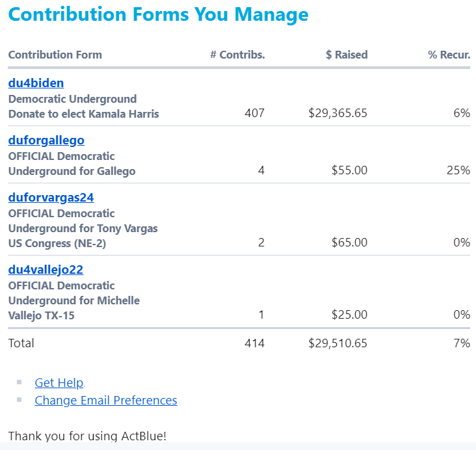Viewport: 476px width, 450px height.
Task: Click the % Recur. column header
Action: (449, 55)
